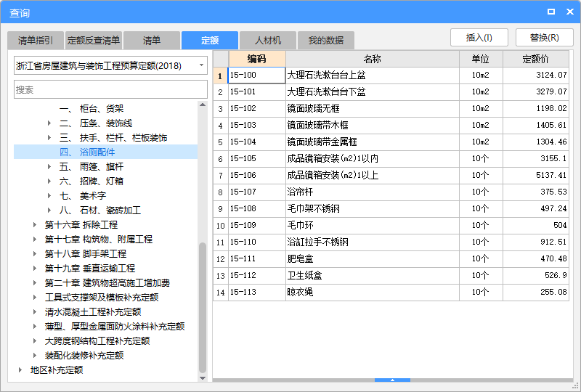Expand 大跨度钢结构工程补充定额 node

click(34, 341)
